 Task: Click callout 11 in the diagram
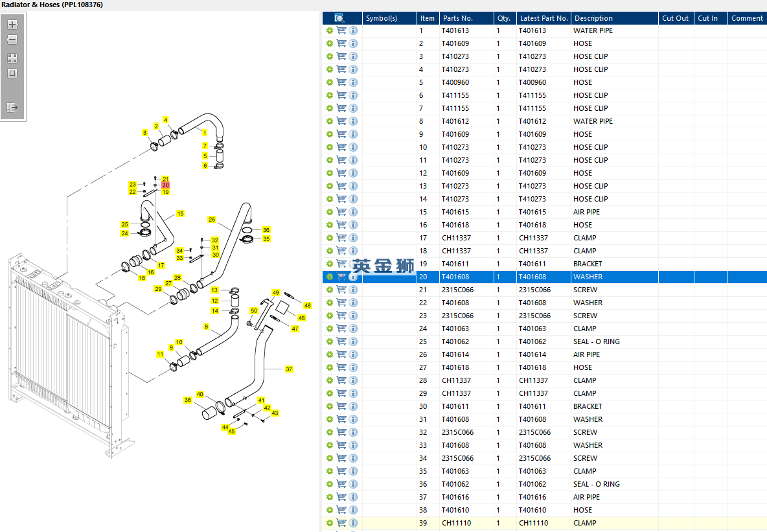click(x=161, y=354)
